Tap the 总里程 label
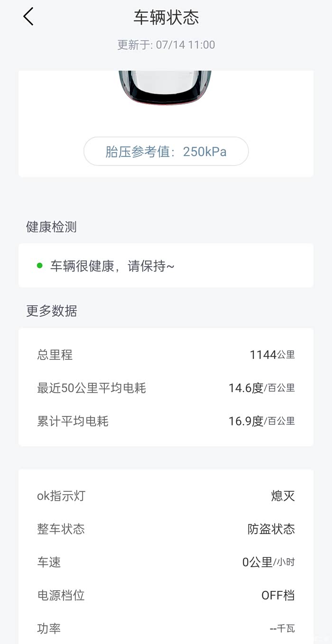This screenshot has width=332, height=644. pos(55,355)
